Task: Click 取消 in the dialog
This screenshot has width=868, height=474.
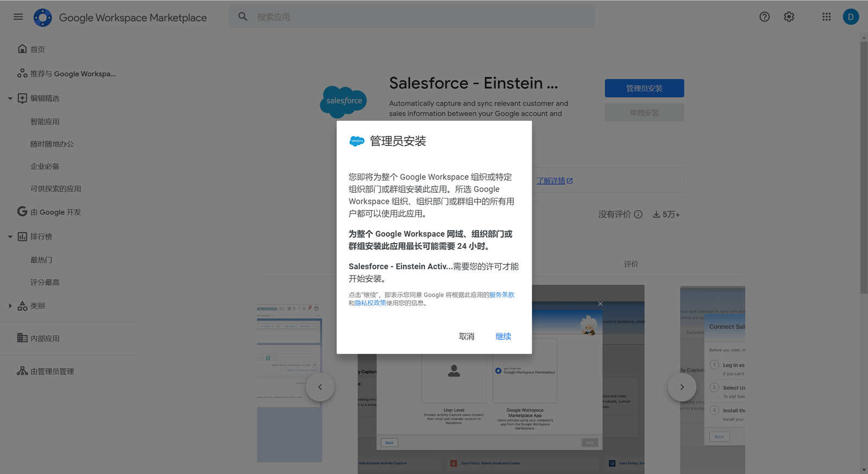Action: [x=467, y=336]
